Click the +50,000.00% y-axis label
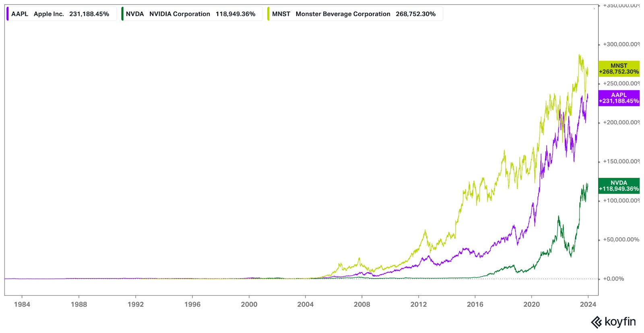The image size is (644, 333). (x=621, y=240)
